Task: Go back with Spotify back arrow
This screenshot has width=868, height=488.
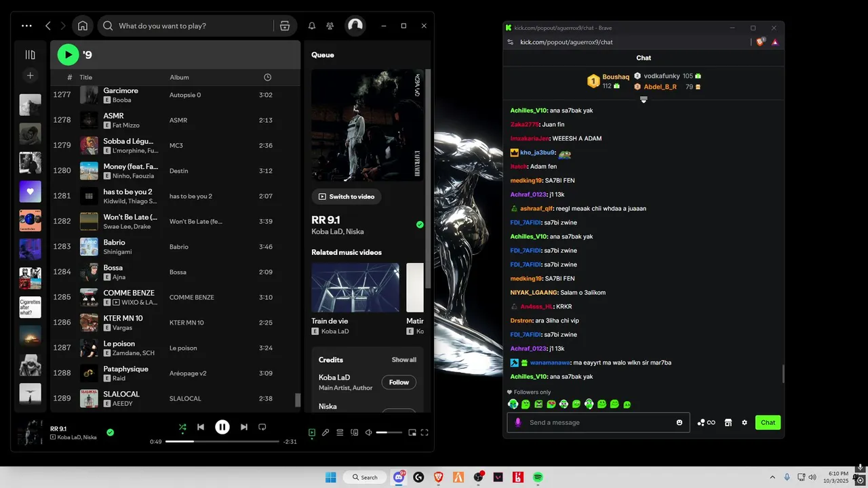Action: pos(48,26)
